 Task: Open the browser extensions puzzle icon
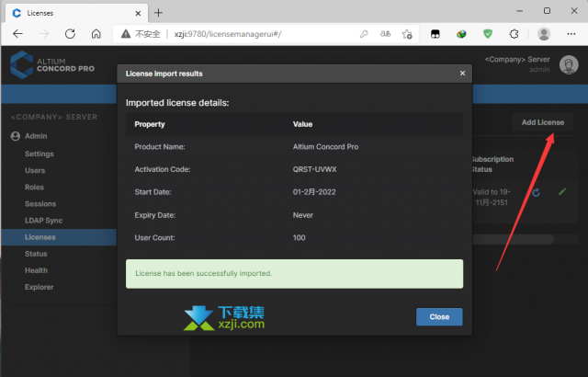tap(514, 34)
